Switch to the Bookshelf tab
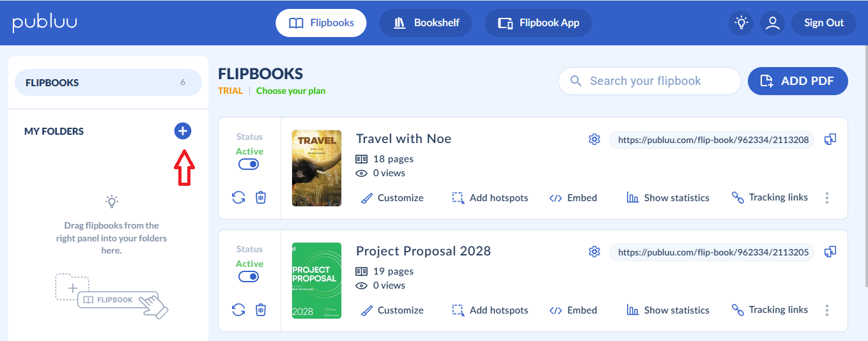This screenshot has height=341, width=868. [426, 23]
